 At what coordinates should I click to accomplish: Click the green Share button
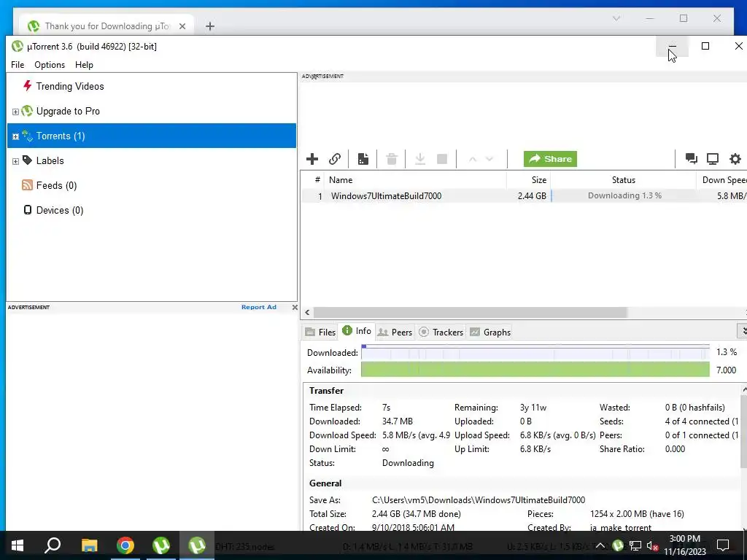550,159
